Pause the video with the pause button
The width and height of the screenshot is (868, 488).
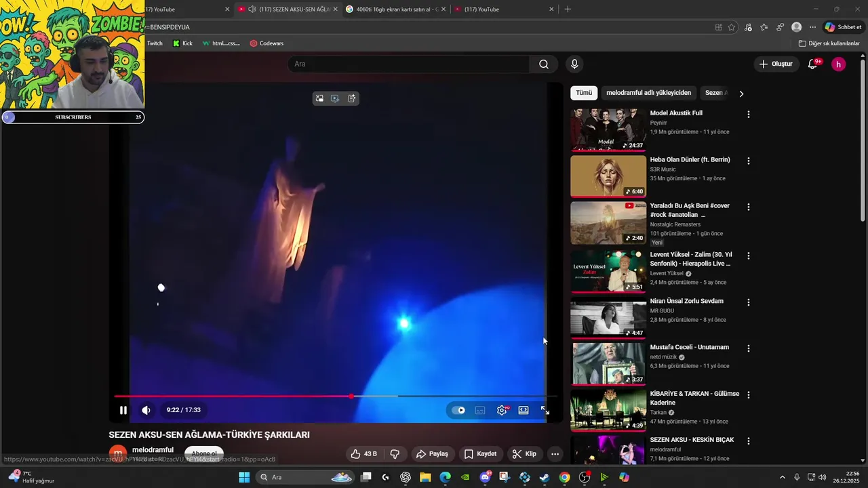tap(123, 410)
